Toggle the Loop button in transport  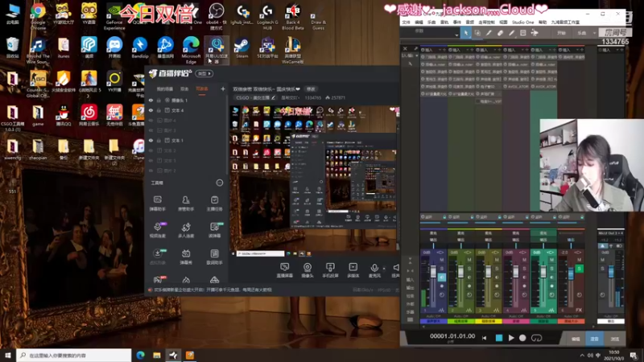(x=536, y=338)
